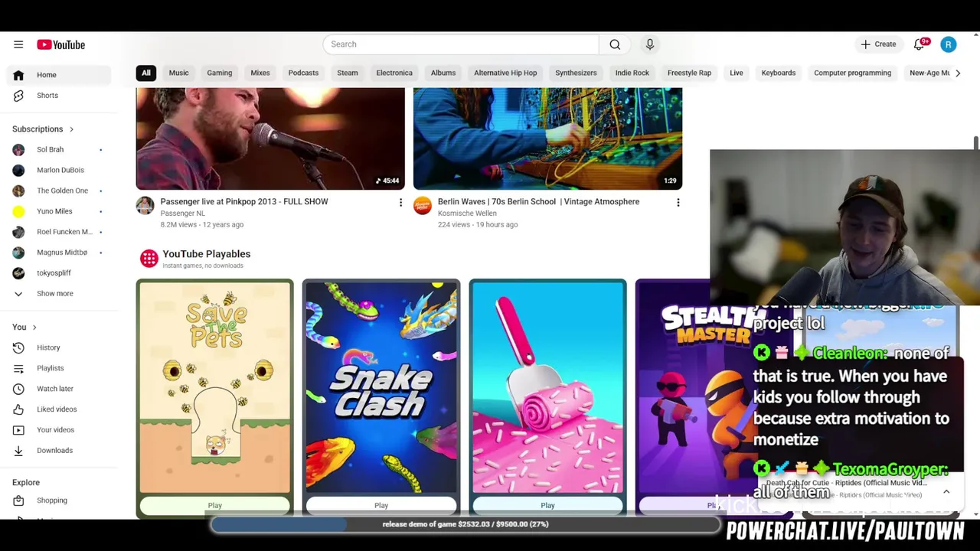Click the Create button
This screenshot has width=980, height=551.
pyautogui.click(x=878, y=44)
